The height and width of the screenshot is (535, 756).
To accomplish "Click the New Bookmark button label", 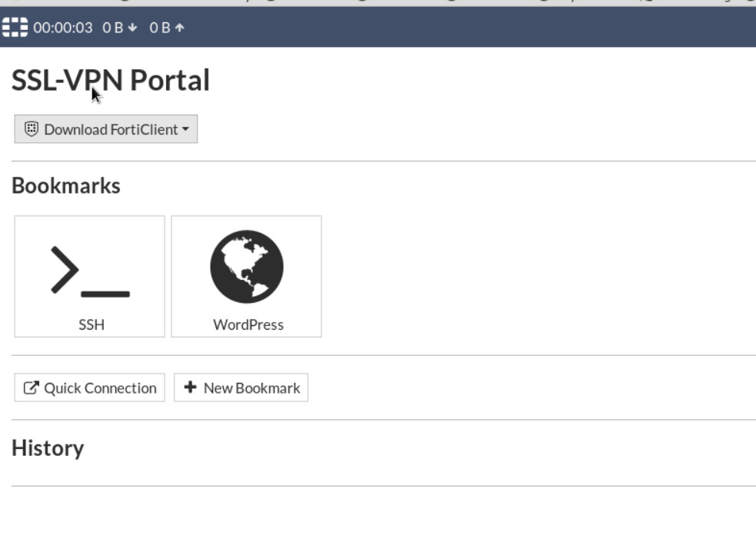I will tap(251, 388).
